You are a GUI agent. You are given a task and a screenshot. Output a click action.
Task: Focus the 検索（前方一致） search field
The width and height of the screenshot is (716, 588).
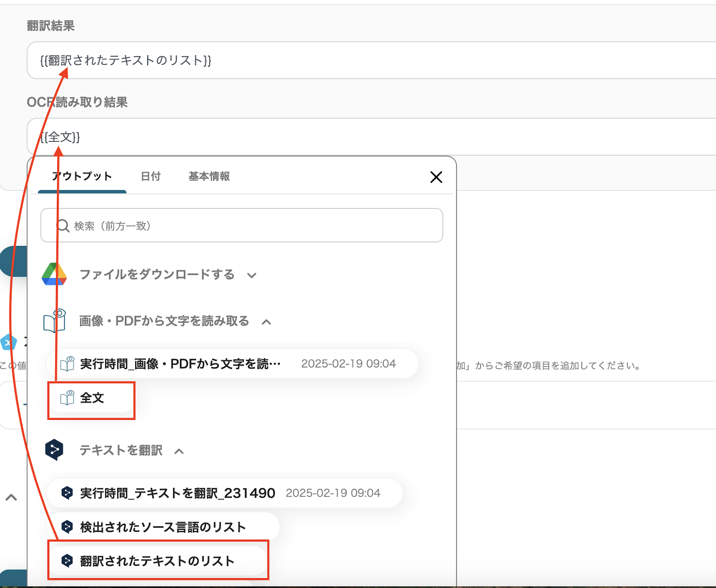(251, 226)
